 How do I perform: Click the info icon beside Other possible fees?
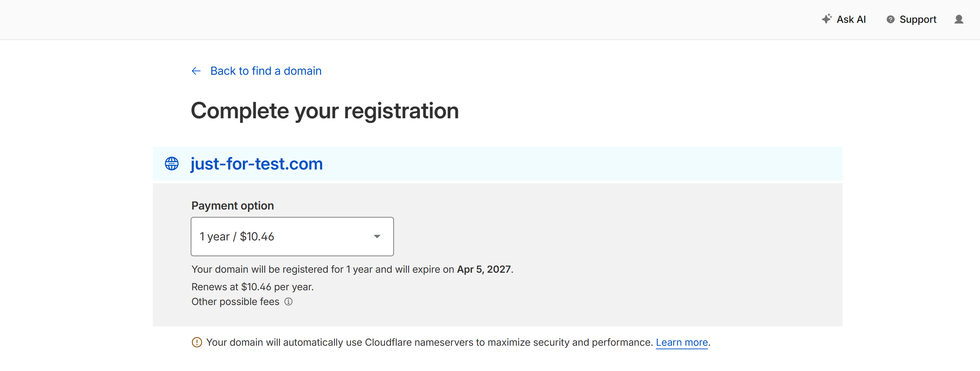(x=289, y=302)
